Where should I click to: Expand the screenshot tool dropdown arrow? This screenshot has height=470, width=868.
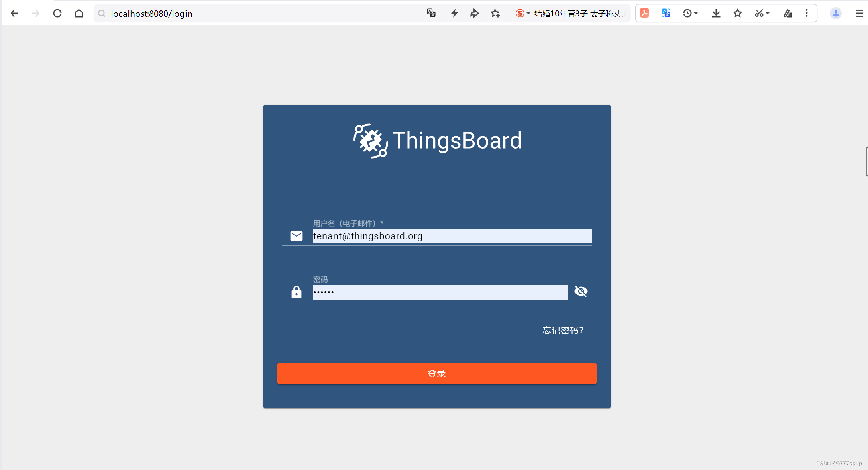[x=768, y=14]
